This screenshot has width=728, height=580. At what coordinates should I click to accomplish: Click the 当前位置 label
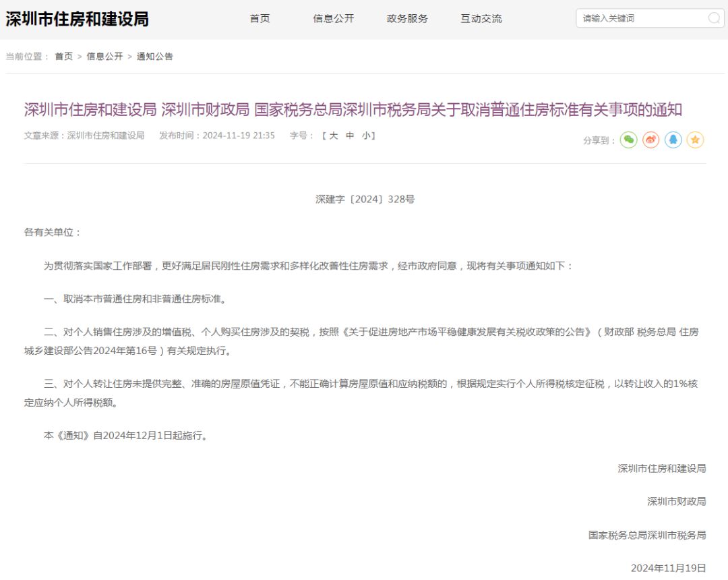(27, 56)
